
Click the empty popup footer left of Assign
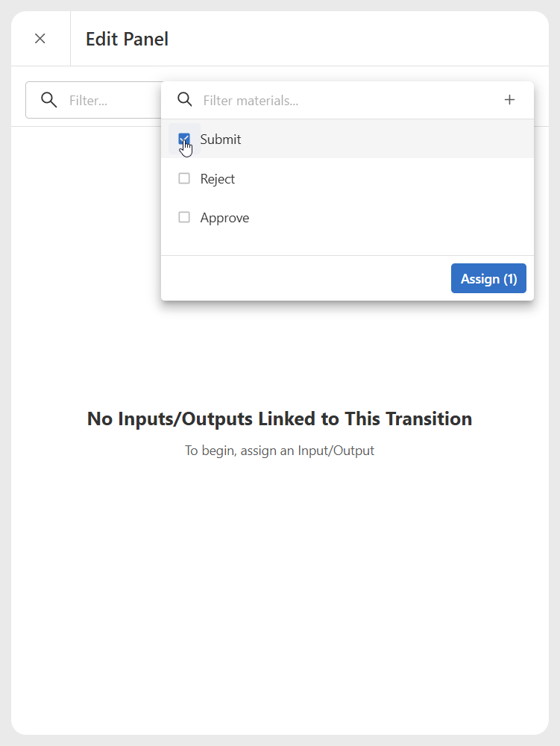[304, 278]
